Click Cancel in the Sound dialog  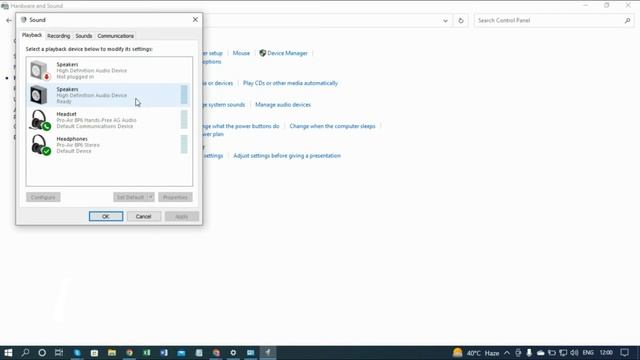point(143,216)
